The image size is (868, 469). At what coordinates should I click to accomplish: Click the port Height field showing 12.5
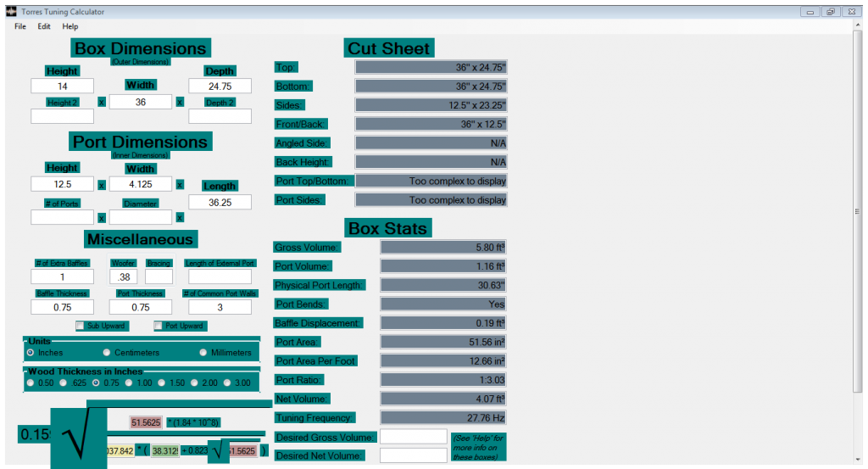click(63, 184)
